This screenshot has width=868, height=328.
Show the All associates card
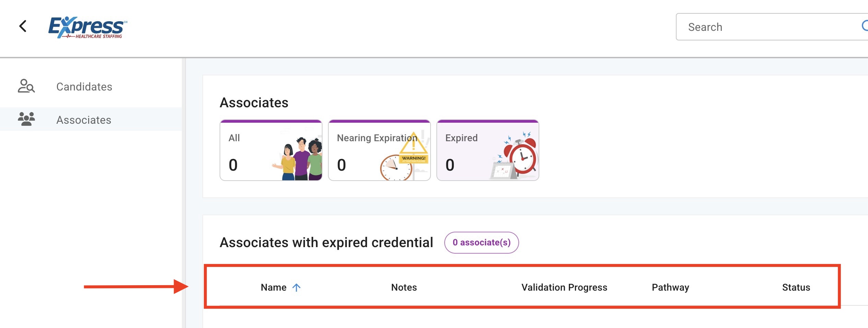(x=271, y=150)
